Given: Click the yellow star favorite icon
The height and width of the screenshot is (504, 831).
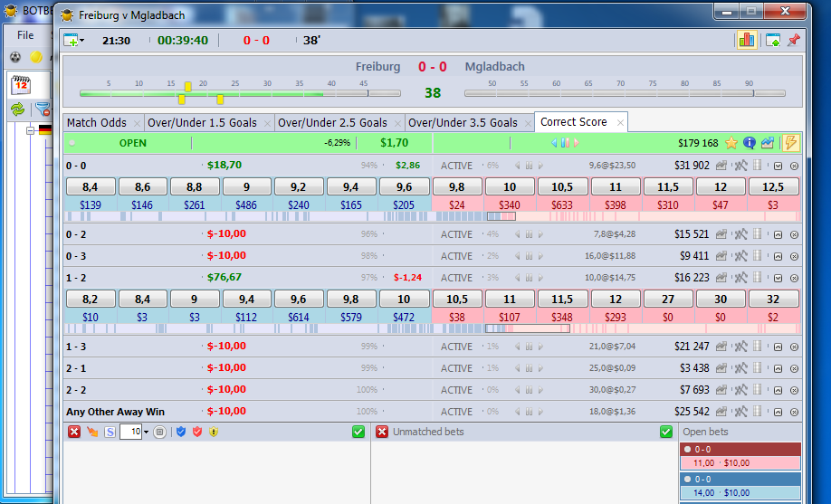Looking at the screenshot, I should click(x=731, y=143).
